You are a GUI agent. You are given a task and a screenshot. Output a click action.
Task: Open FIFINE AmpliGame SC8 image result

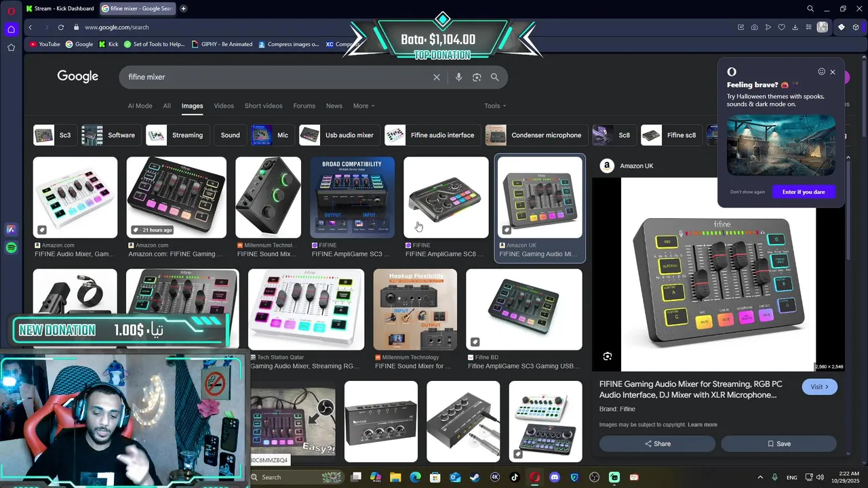tap(446, 197)
